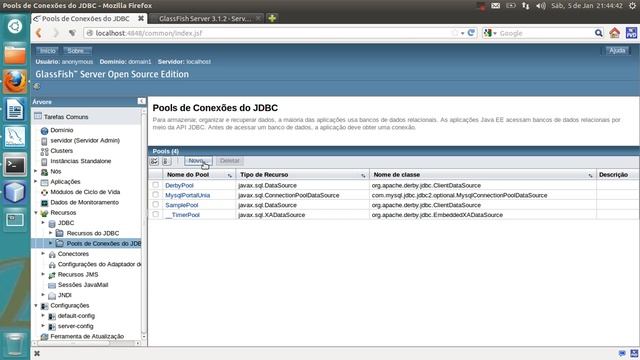Open network indicator in top panel

pyautogui.click(x=526, y=6)
